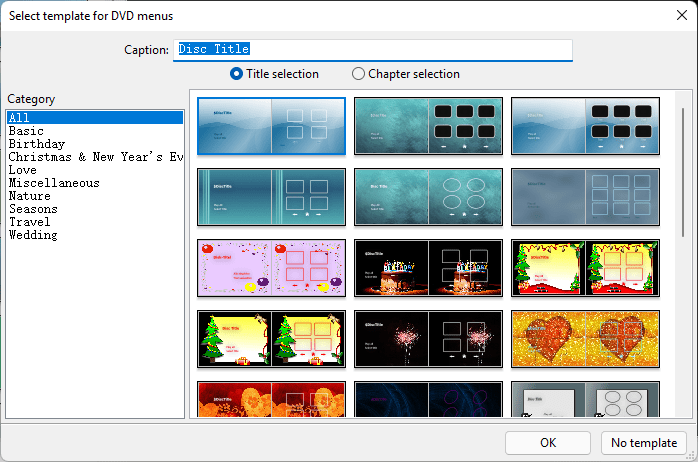The image size is (698, 462).
Task: Confirm with the OK button
Action: click(x=548, y=443)
